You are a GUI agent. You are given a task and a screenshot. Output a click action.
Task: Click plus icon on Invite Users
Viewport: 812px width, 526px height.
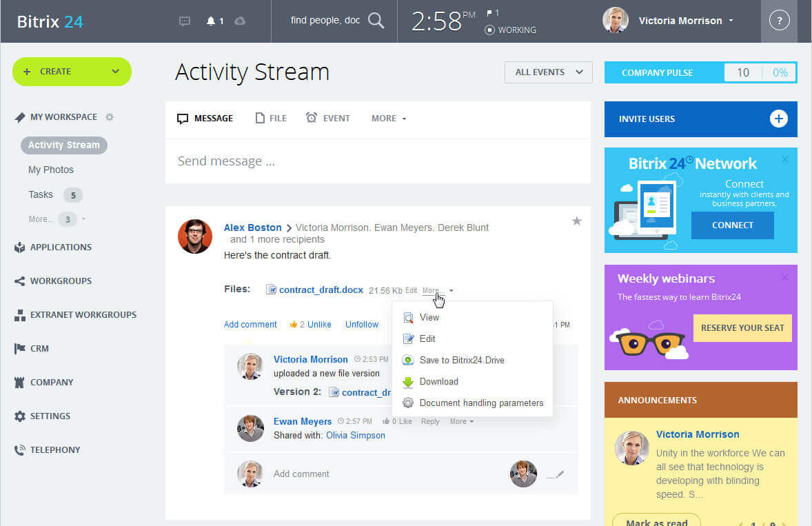click(778, 119)
